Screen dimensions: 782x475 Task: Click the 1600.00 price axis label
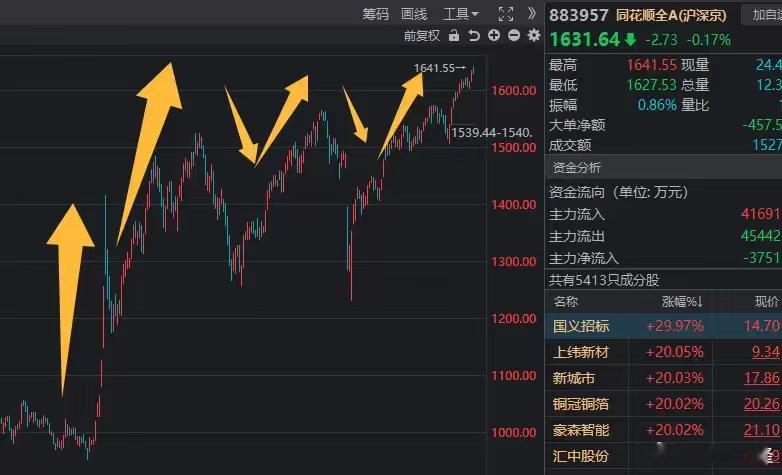(x=514, y=90)
